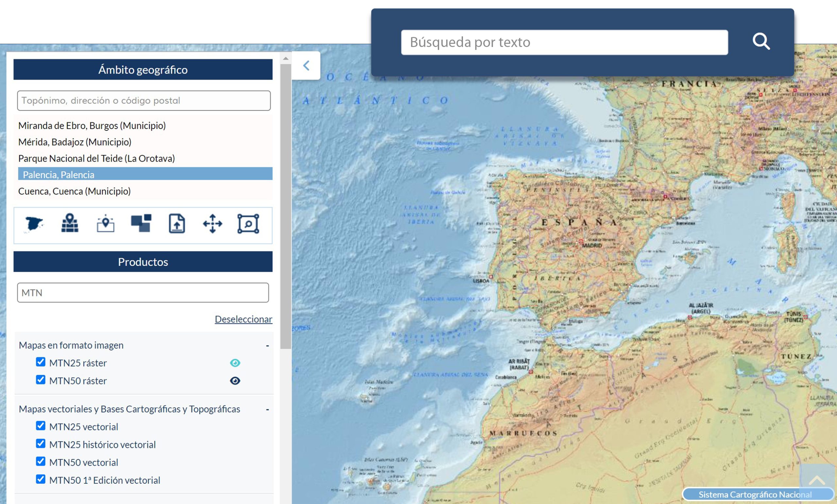
Task: Select the administrative division icon with pin
Action: pyautogui.click(x=70, y=223)
